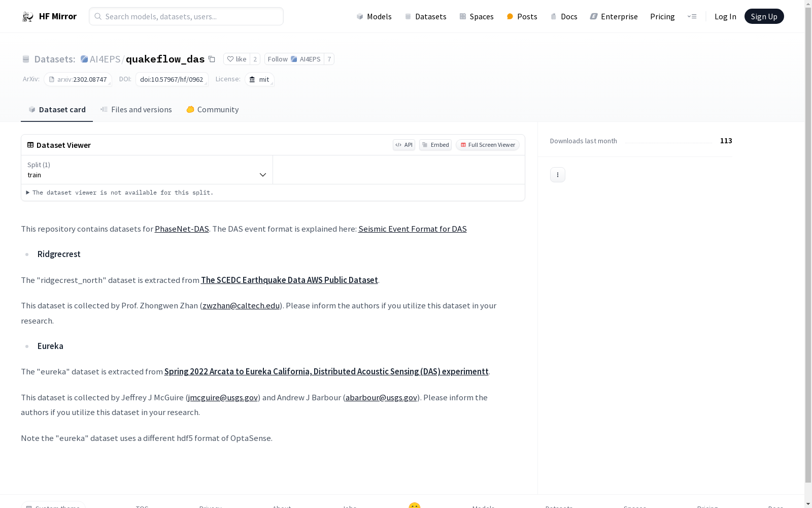Expand the Split train dropdown
The image size is (812, 508).
pyautogui.click(x=147, y=170)
